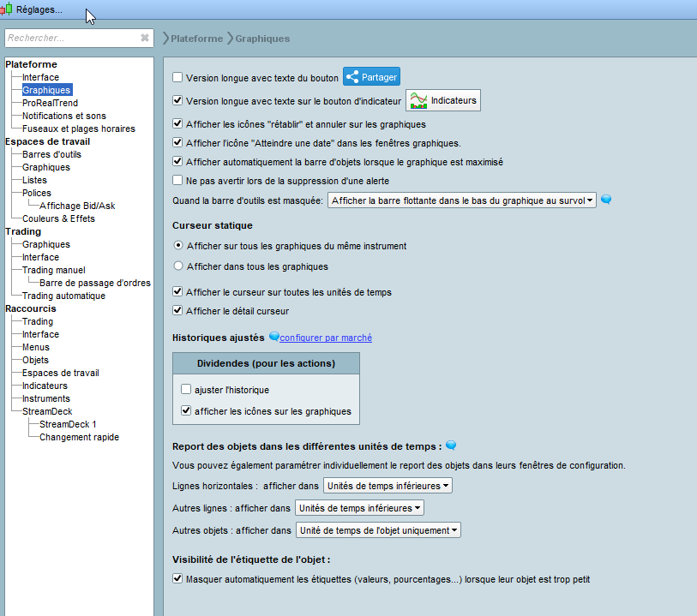Open Changement rapide settings
Image resolution: width=697 pixels, height=616 pixels.
[x=79, y=438]
